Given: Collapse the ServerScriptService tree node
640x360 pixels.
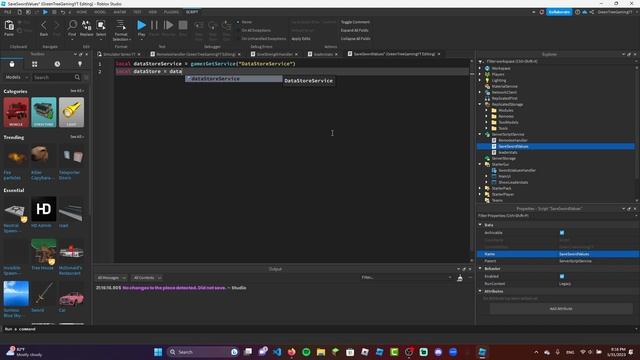Looking at the screenshot, I should point(480,134).
